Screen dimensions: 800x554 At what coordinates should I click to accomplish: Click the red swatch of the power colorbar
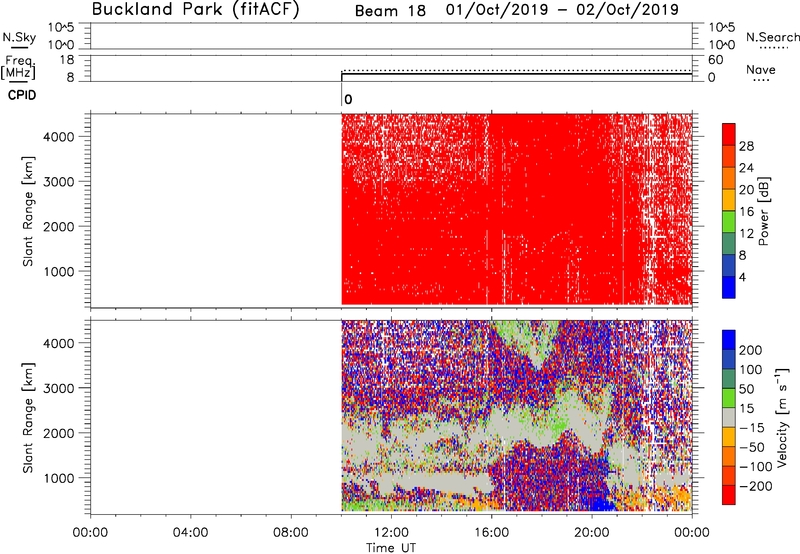pyautogui.click(x=729, y=134)
